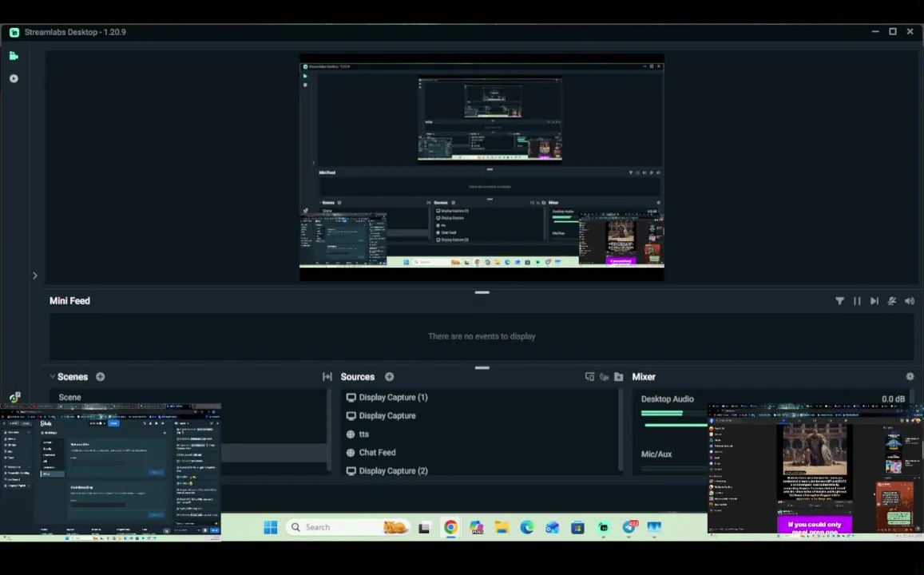
Task: Open the Highlighter icon in left sidebar
Action: (14, 78)
